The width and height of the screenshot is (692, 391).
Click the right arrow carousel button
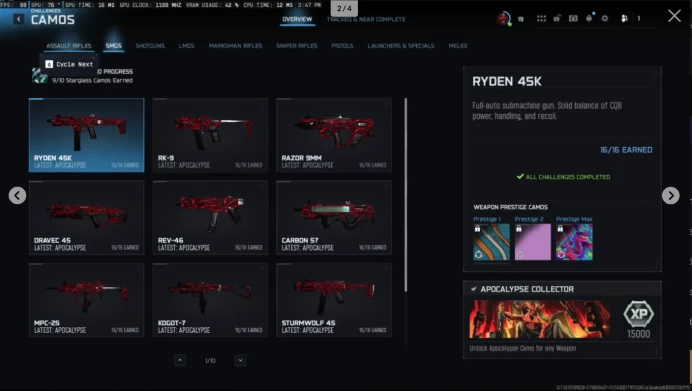click(670, 196)
